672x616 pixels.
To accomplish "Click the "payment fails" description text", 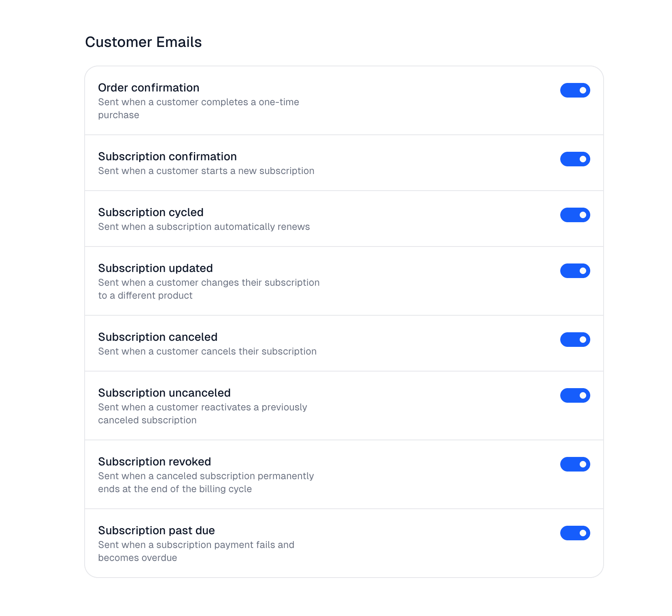I will click(196, 551).
